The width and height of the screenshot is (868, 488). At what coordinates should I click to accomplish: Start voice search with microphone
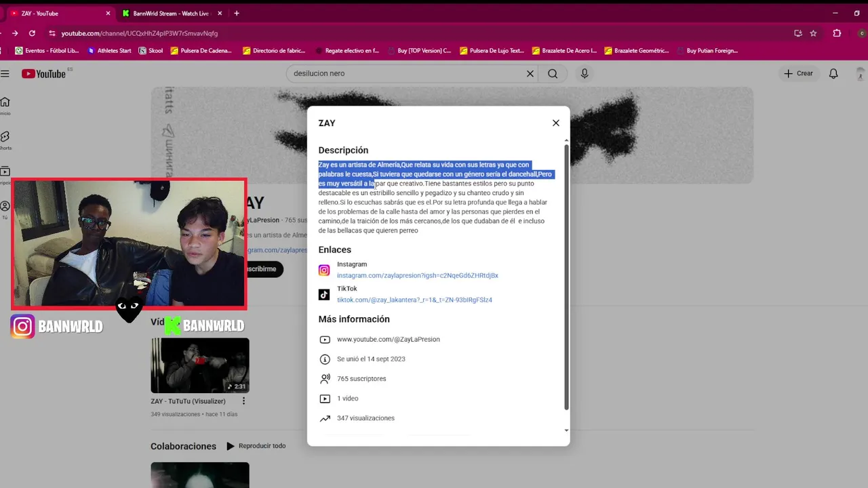pyautogui.click(x=585, y=73)
